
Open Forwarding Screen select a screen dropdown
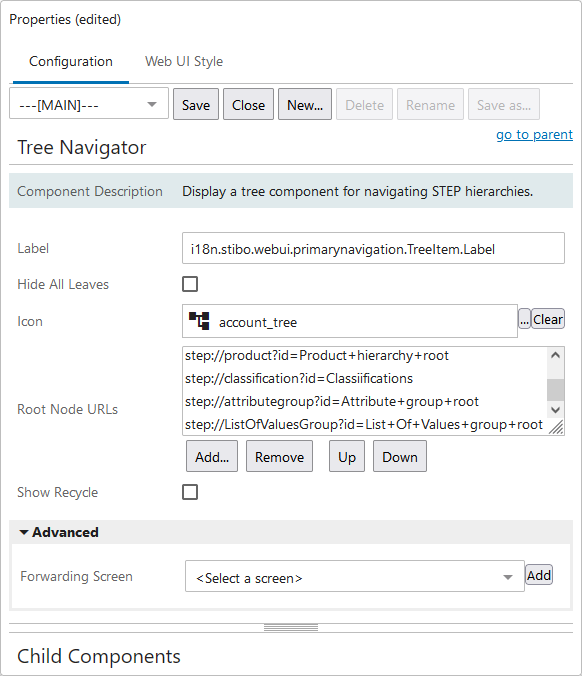(354, 576)
